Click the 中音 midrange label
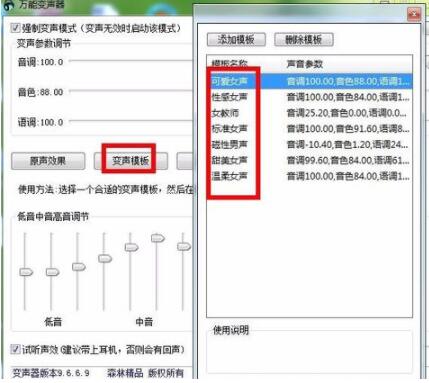Viewport: 429px width, 383px height. click(144, 322)
